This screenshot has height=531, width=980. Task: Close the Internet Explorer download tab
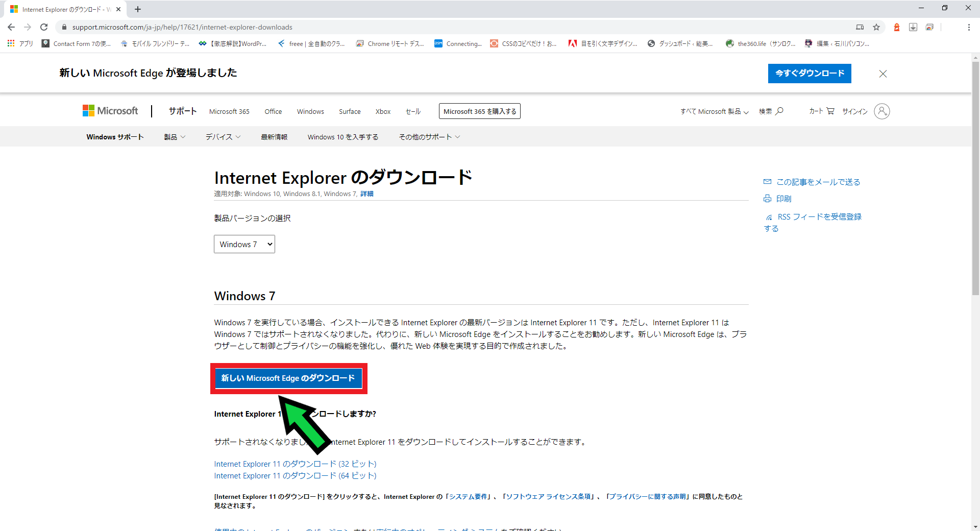click(118, 9)
